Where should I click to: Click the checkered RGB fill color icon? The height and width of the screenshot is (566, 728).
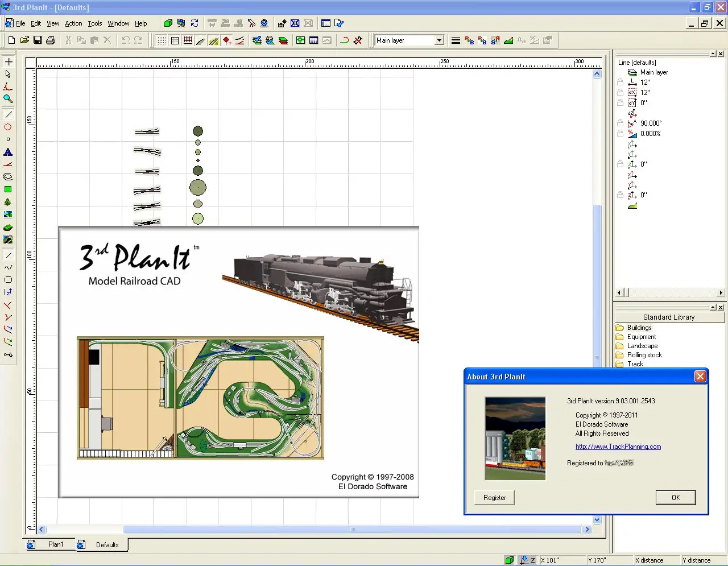click(495, 40)
